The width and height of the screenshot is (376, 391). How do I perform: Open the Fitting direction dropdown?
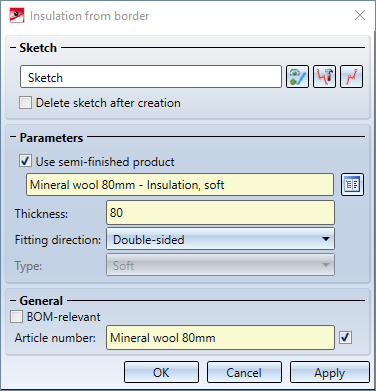[x=220, y=239]
